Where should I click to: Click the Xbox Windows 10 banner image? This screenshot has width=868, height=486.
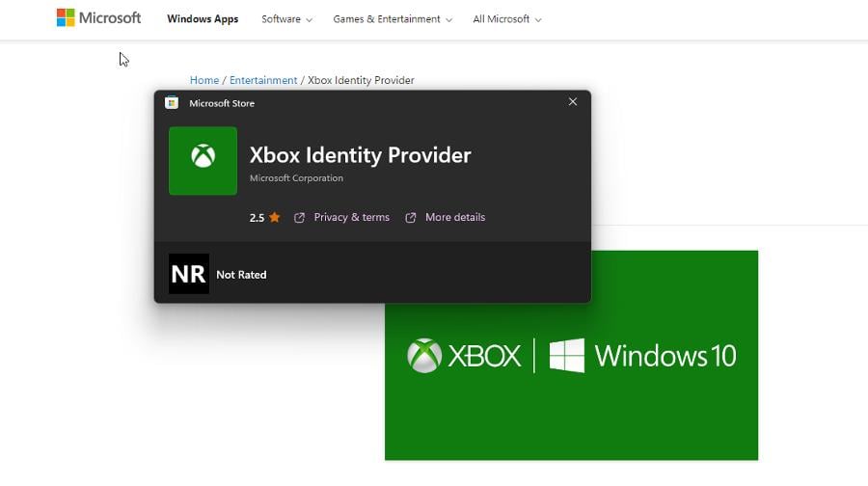click(571, 356)
